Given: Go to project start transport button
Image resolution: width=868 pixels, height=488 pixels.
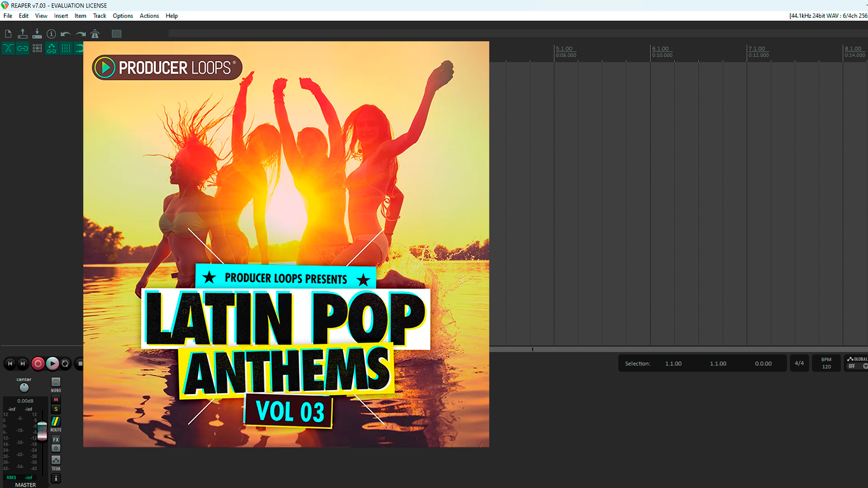Looking at the screenshot, I should pyautogui.click(x=10, y=363).
